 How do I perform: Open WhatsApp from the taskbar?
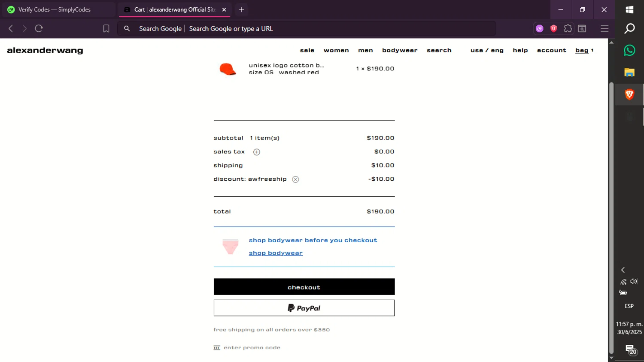pyautogui.click(x=629, y=50)
